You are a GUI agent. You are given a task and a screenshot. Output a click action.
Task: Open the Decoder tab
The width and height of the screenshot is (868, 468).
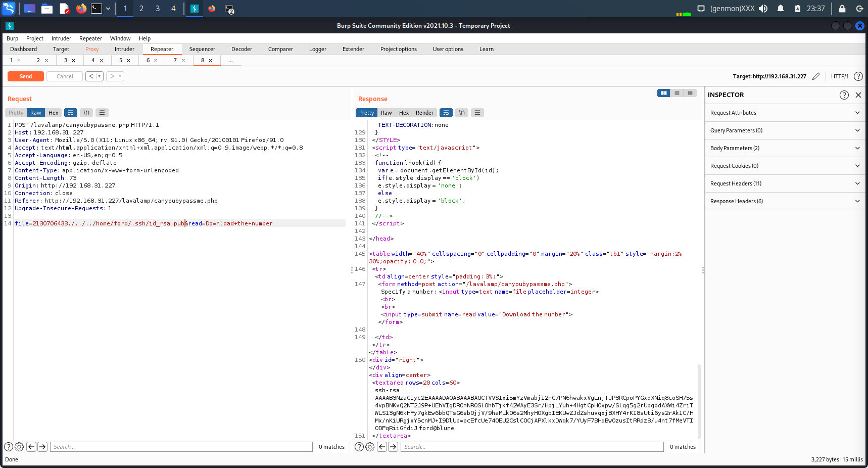tap(242, 49)
